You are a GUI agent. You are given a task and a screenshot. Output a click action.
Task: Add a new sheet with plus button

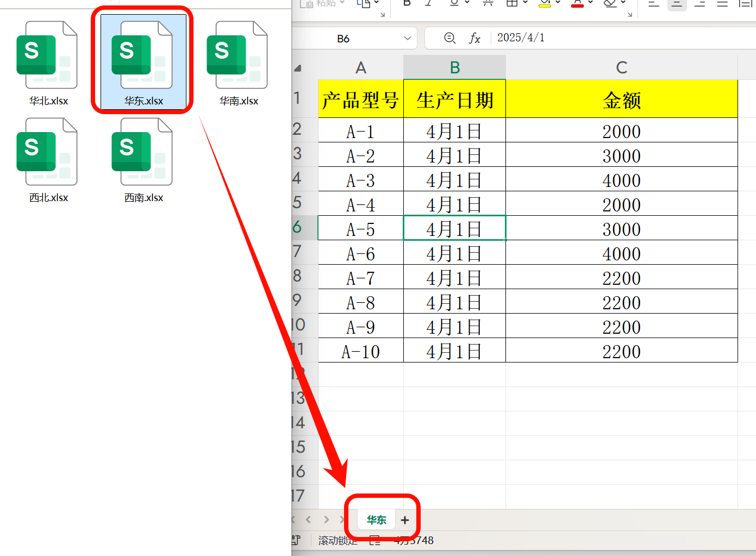pyautogui.click(x=405, y=520)
